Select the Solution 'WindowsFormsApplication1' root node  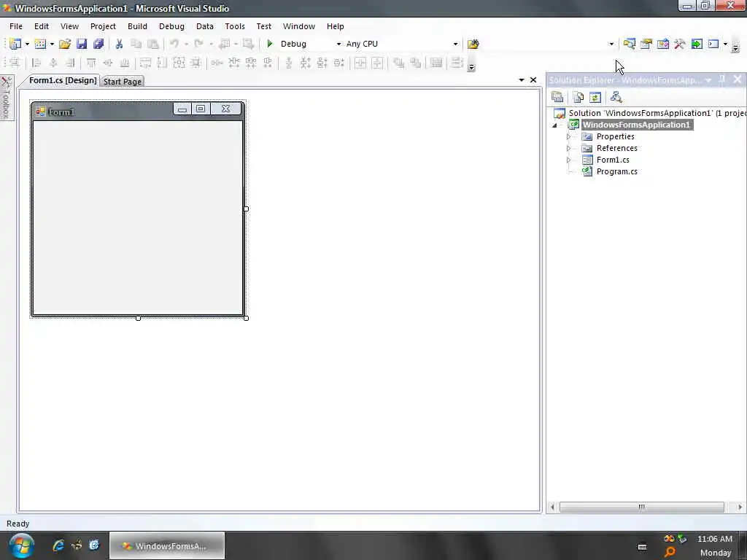[x=657, y=113]
